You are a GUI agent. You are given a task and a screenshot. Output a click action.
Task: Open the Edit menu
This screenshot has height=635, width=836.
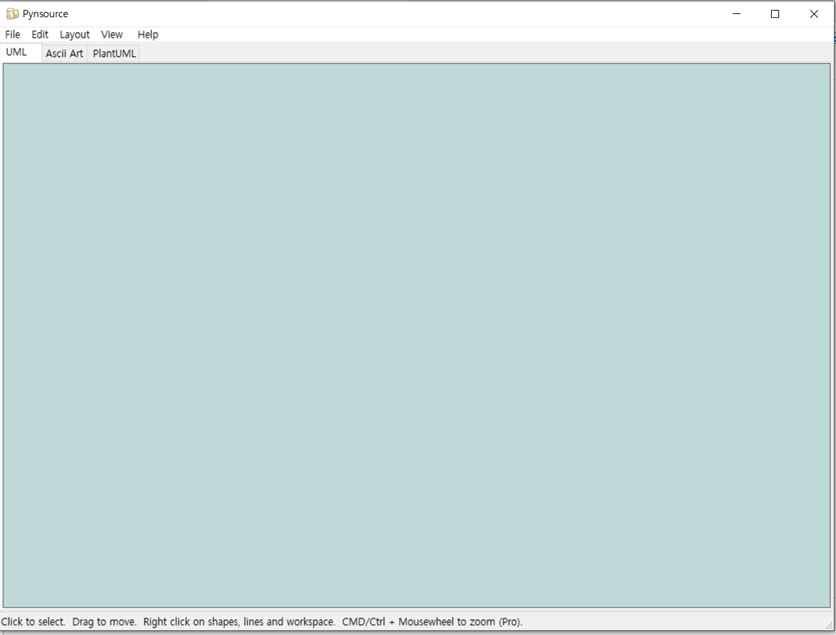39,35
